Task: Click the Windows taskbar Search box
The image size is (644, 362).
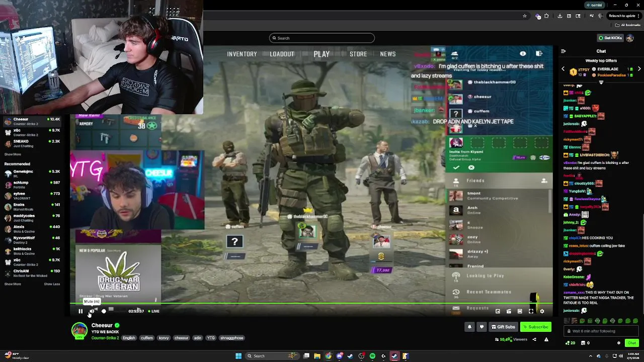Action: 272,356
